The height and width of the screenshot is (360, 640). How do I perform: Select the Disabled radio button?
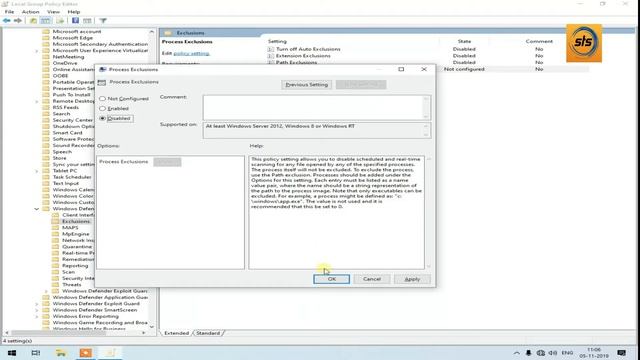pyautogui.click(x=102, y=118)
